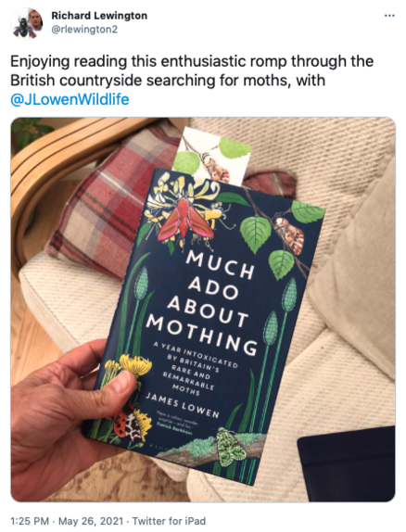Viewport: 406px width, 532px height.
Task: Click the tweet text about moths
Action: coord(192,71)
